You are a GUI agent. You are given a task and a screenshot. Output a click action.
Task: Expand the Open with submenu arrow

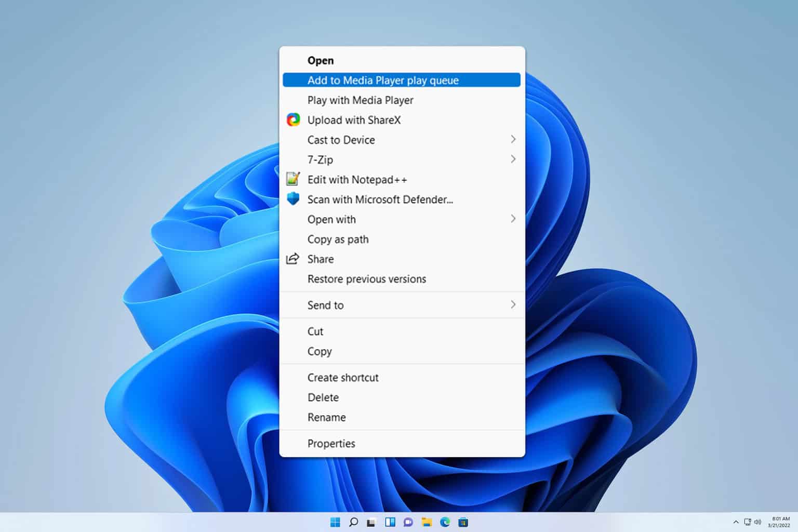[x=513, y=219]
